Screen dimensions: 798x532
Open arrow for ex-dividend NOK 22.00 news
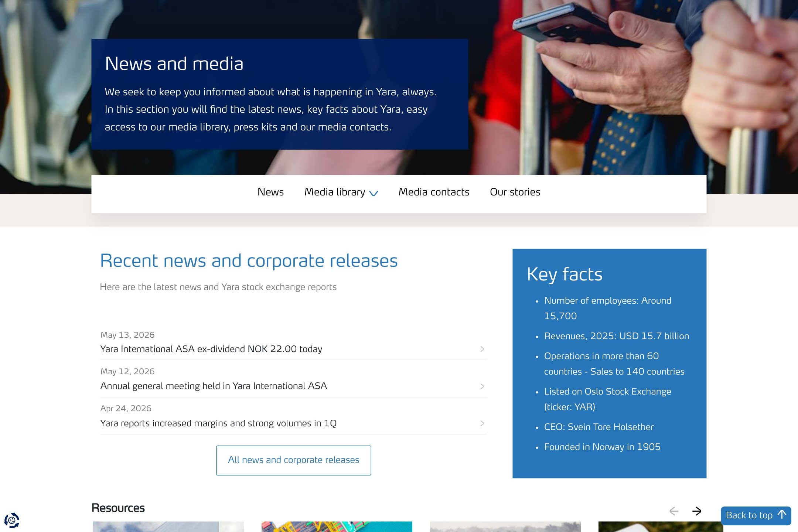click(482, 349)
